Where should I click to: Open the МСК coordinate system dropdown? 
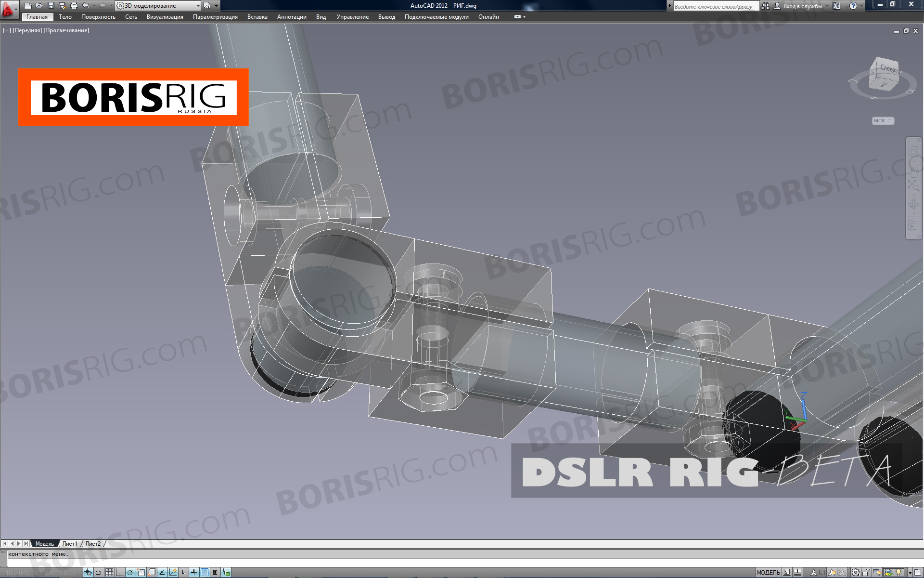click(883, 121)
